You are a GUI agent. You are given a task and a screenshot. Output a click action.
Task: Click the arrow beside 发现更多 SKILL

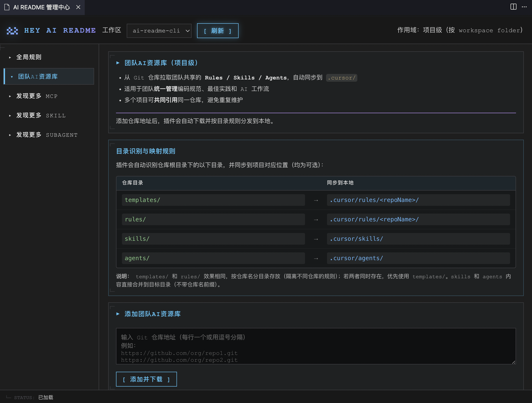[x=10, y=116]
